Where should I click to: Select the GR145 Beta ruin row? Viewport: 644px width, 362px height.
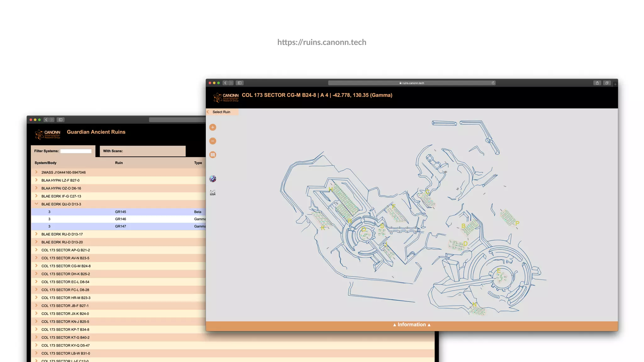[120, 212]
